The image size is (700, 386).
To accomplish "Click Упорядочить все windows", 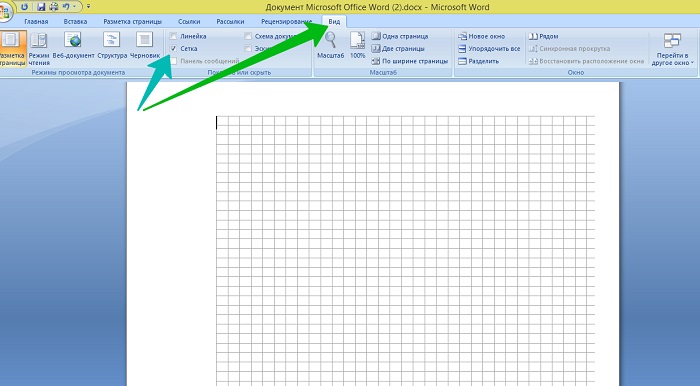I will click(x=489, y=49).
